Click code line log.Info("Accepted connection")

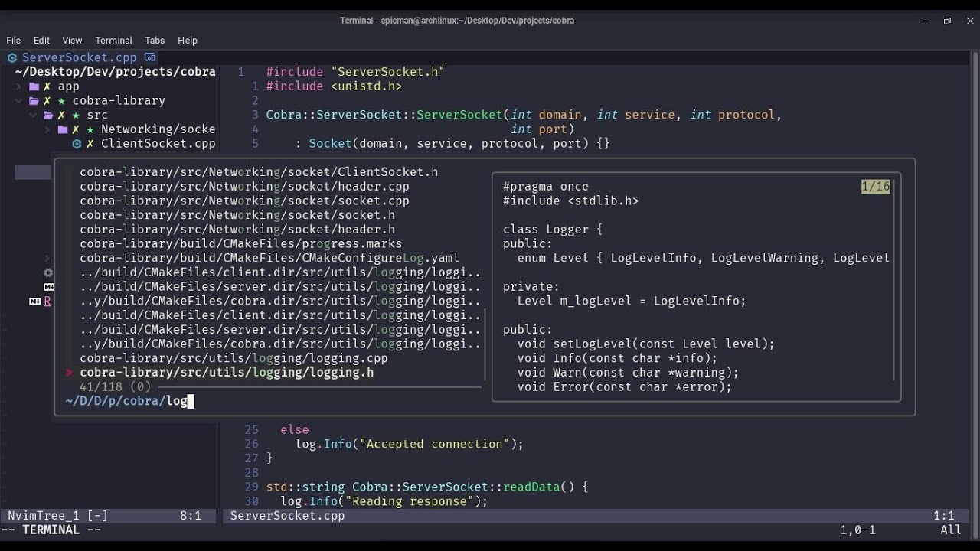410,445
